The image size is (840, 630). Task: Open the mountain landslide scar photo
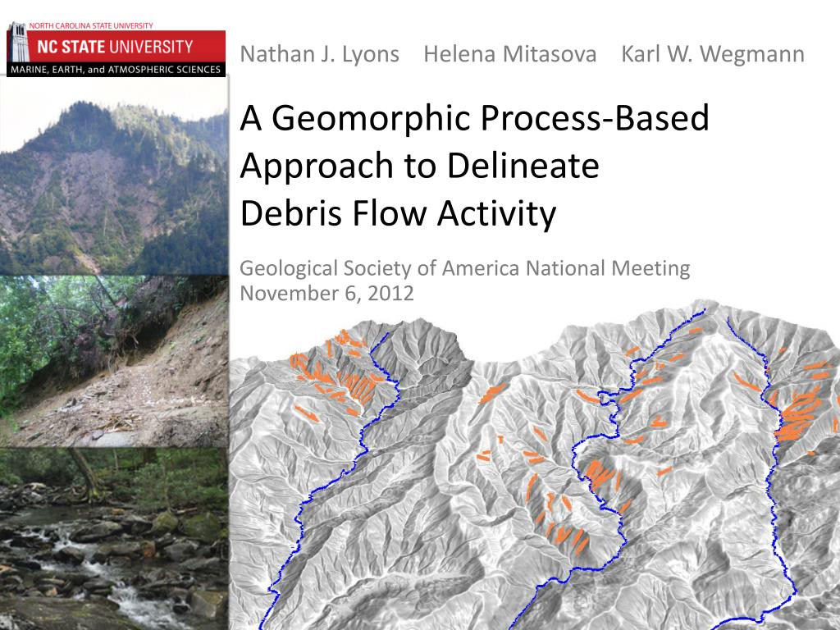point(114,177)
